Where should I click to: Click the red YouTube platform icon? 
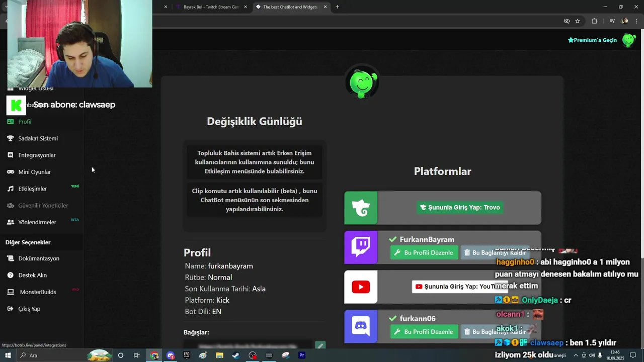pyautogui.click(x=361, y=287)
